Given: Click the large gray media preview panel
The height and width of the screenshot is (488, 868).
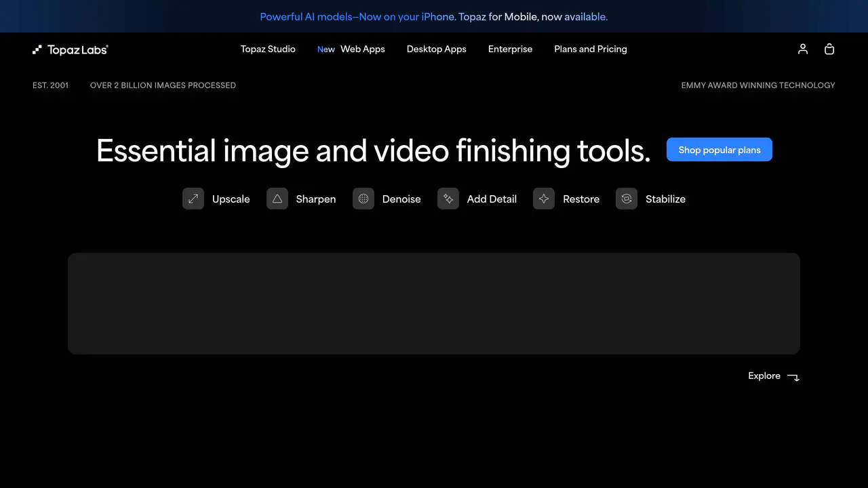Looking at the screenshot, I should [x=434, y=304].
